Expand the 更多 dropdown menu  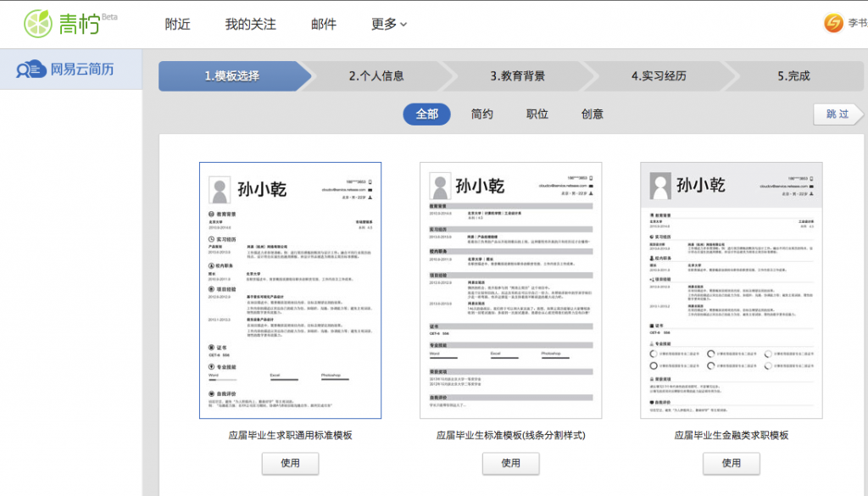(389, 24)
